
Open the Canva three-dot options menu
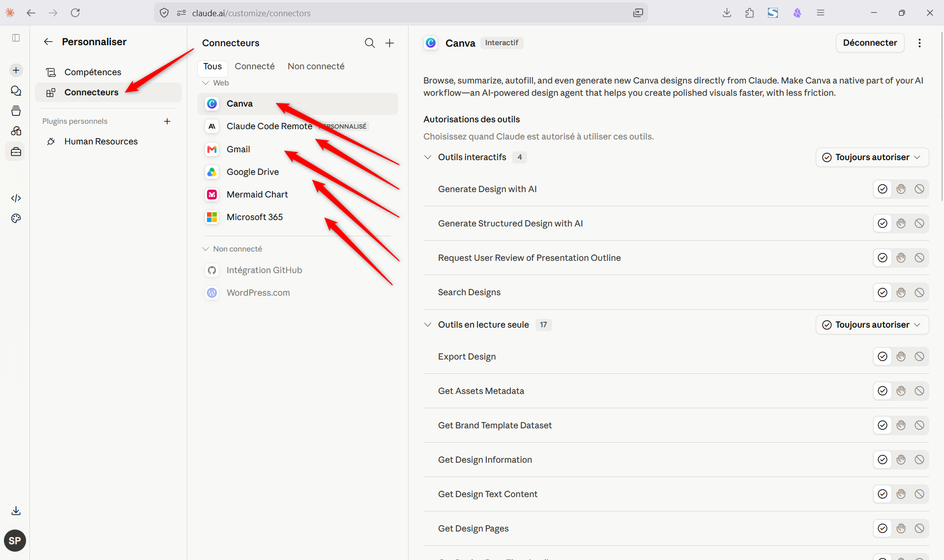coord(919,43)
